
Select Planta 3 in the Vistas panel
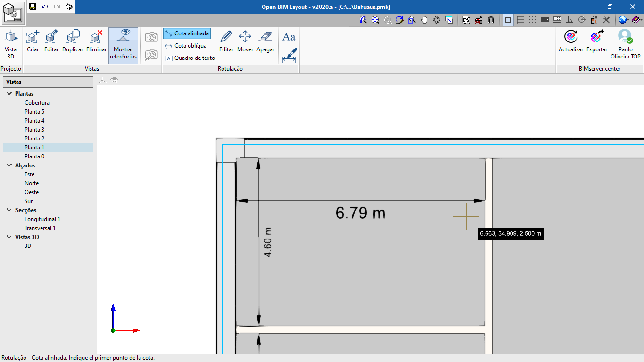click(x=34, y=129)
